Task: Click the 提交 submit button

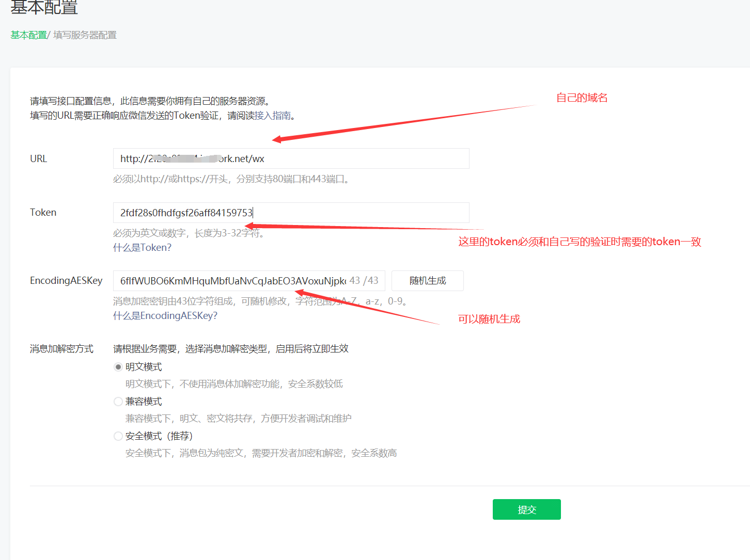Action: pos(526,509)
